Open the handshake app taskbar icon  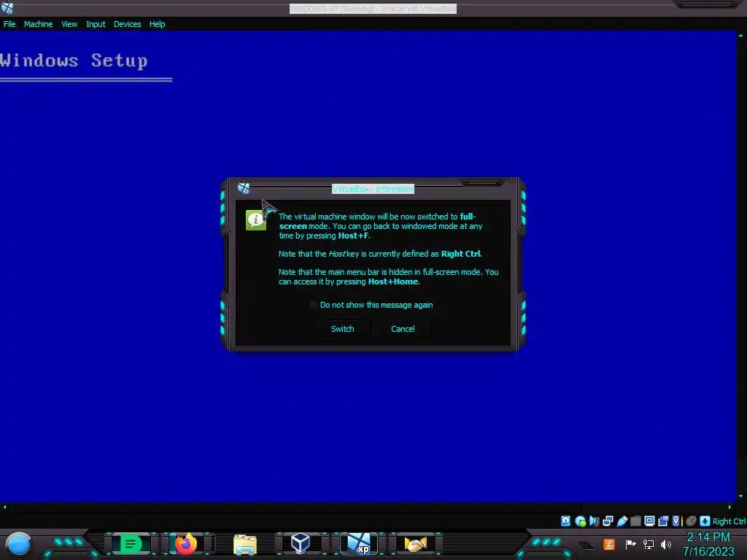[415, 544]
